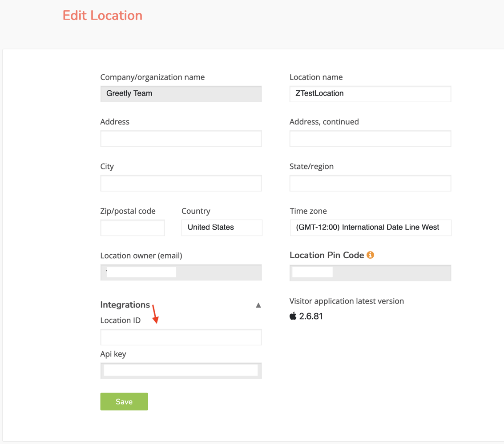Select the Integrations section header
This screenshot has height=444, width=504.
(x=125, y=305)
